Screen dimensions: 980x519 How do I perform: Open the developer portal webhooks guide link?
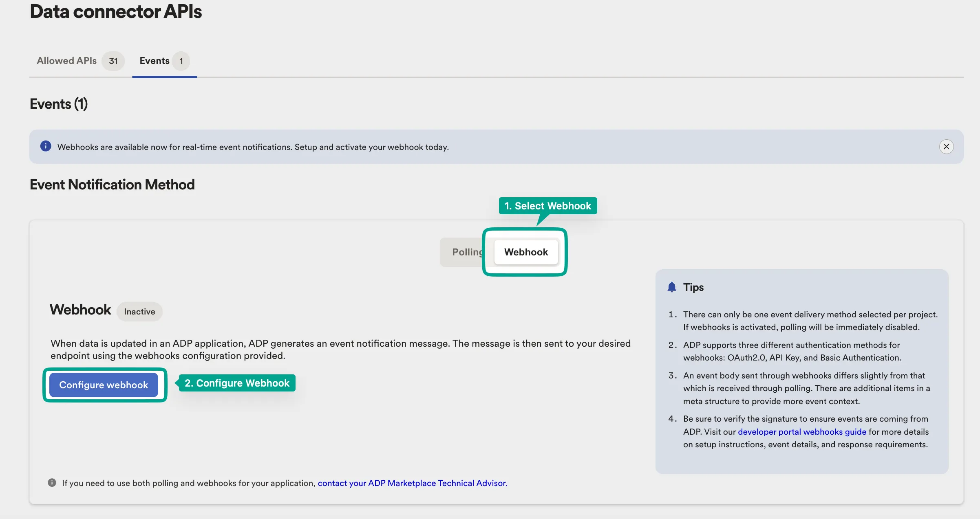tap(802, 432)
